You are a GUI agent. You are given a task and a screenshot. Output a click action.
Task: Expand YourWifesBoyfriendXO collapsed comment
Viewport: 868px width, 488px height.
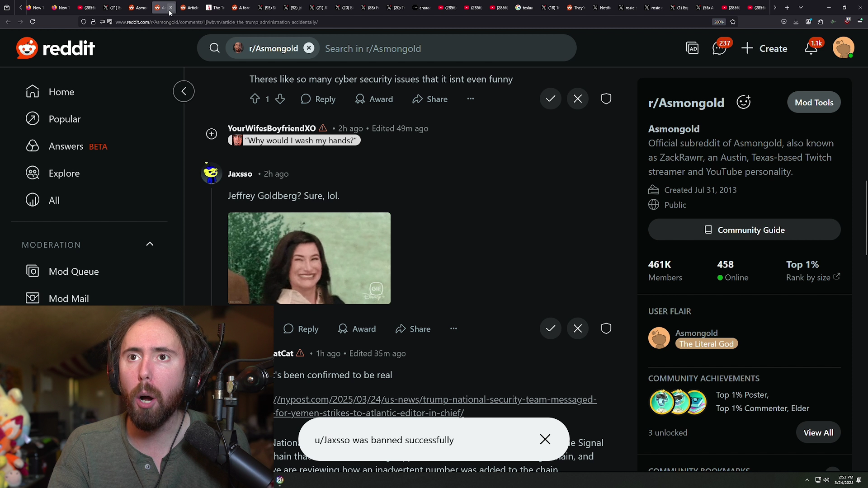[x=212, y=134]
